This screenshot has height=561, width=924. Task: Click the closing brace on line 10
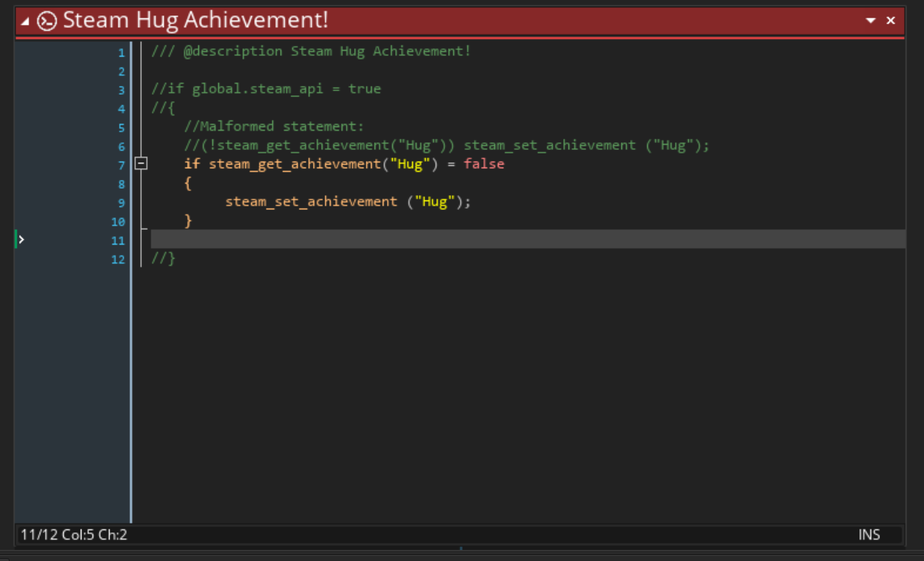[188, 220]
